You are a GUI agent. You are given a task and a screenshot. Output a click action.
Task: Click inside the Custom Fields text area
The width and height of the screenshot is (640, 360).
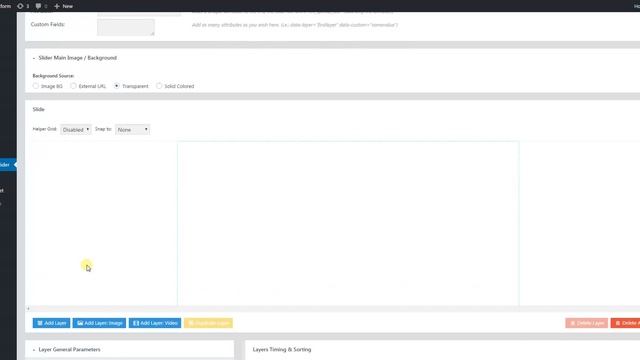coord(126,27)
